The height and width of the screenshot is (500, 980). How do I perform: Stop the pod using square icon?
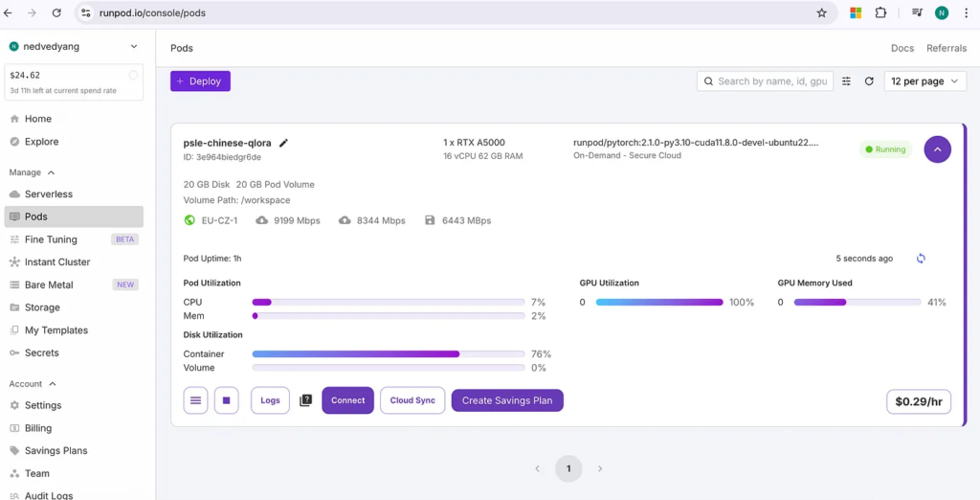[x=226, y=400]
